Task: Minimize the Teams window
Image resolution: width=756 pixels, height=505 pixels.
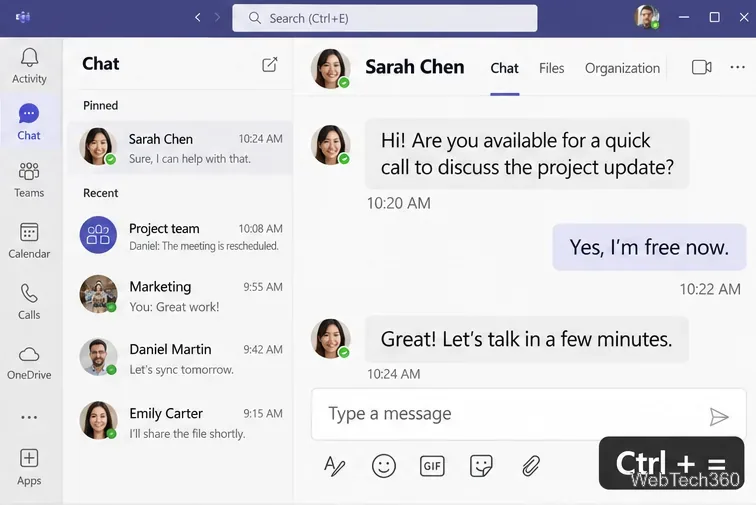Action: click(683, 17)
